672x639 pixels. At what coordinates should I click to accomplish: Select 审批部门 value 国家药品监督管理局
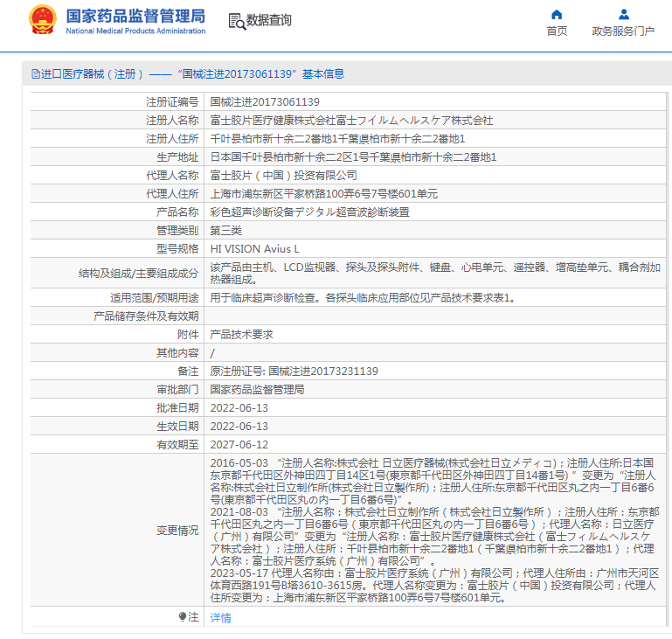257,390
